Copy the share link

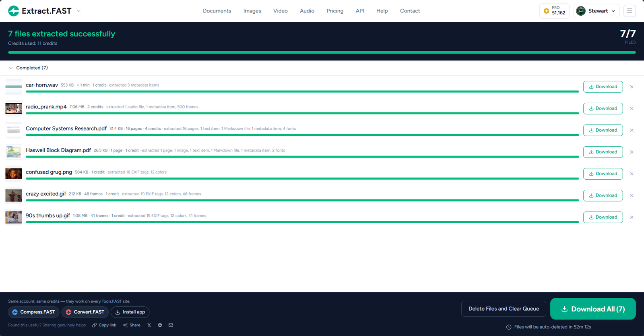[x=104, y=325]
